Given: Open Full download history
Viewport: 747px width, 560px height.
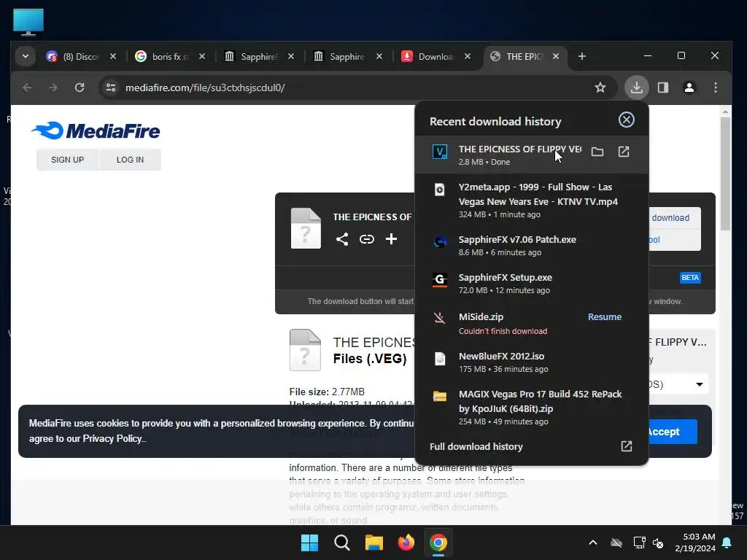Looking at the screenshot, I should pyautogui.click(x=476, y=447).
